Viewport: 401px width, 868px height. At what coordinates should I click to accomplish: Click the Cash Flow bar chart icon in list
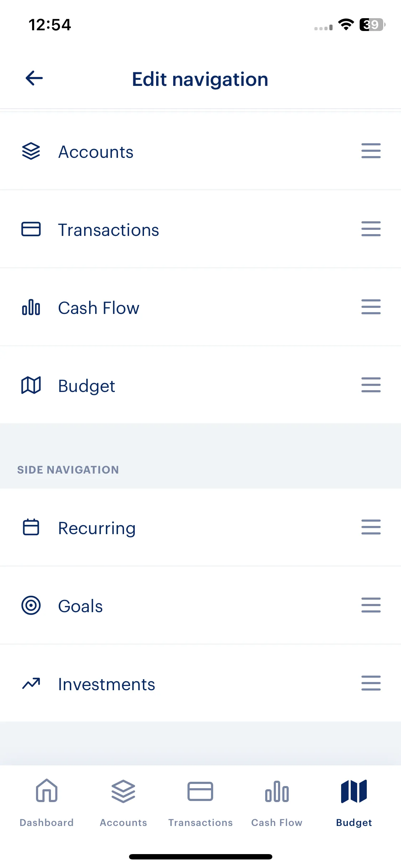pos(31,307)
